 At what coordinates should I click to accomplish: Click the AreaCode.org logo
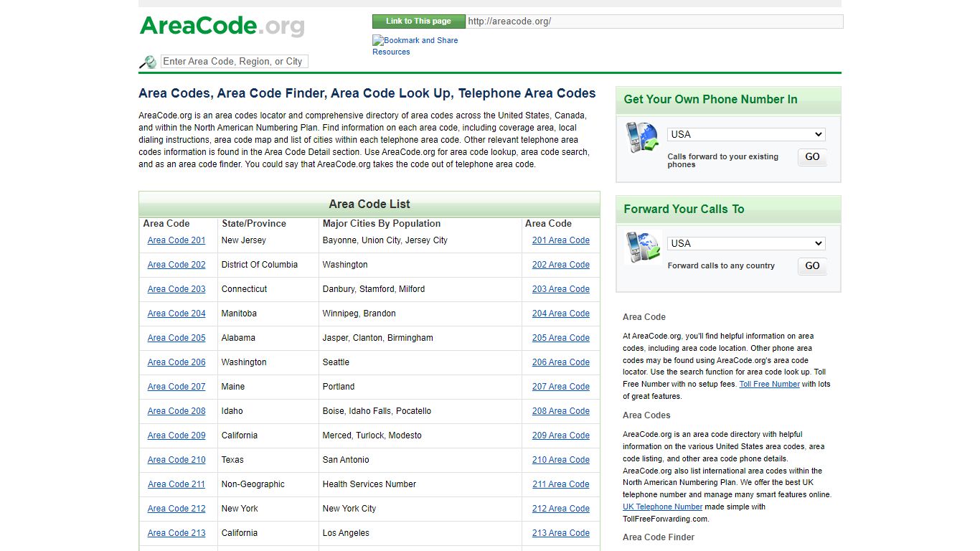point(222,26)
